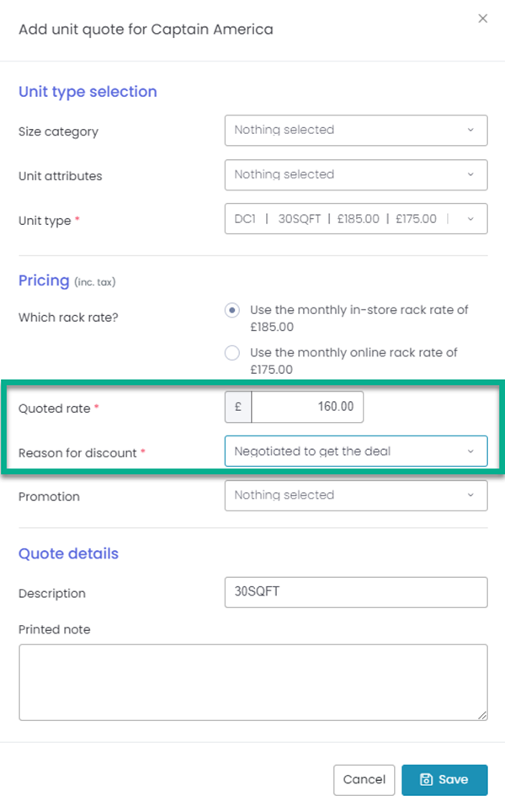This screenshot has height=812, width=505.
Task: Open the Unit attributes dropdown
Action: [355, 175]
